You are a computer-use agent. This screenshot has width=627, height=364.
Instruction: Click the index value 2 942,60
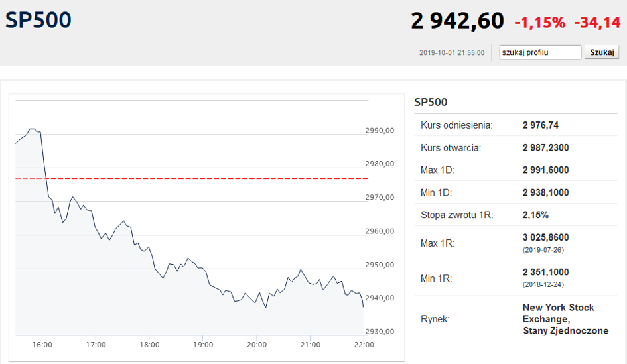[457, 21]
